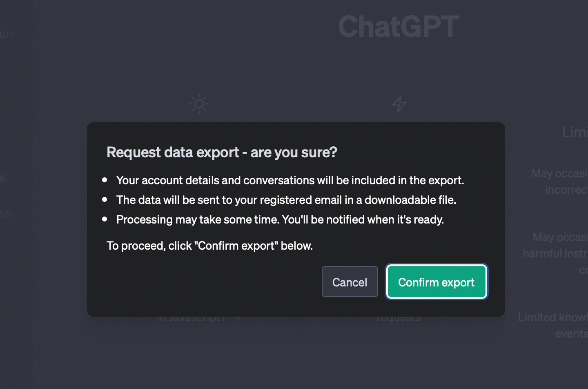Select the "Limited knowl... events" card
The height and width of the screenshot is (389, 588).
click(x=554, y=325)
